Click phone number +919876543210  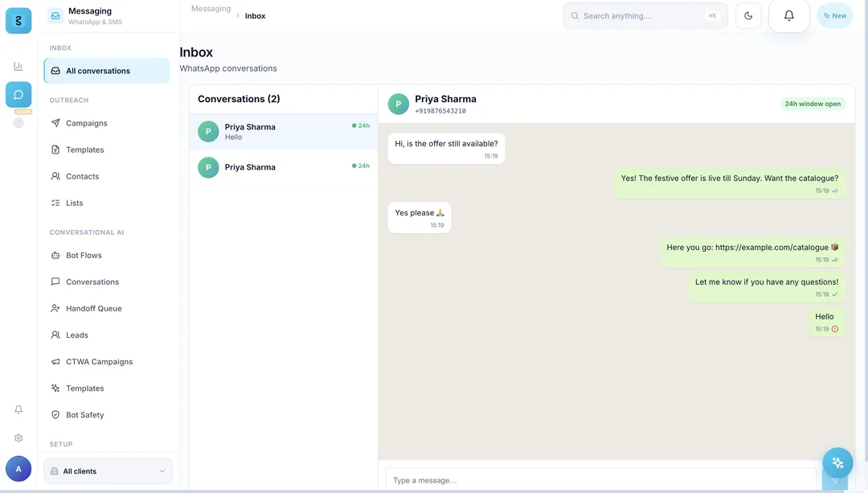[440, 111]
